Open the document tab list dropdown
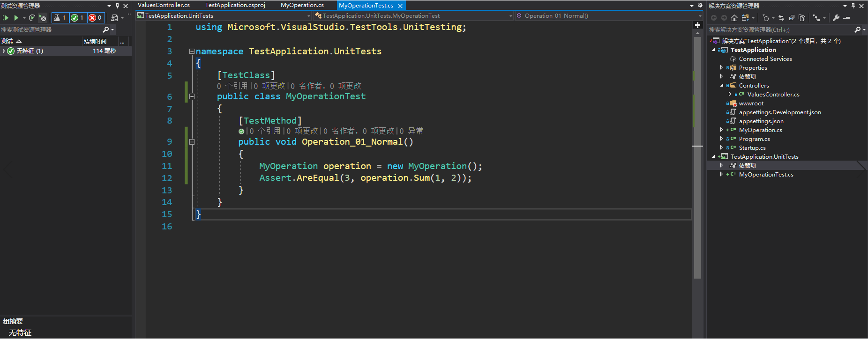Viewport: 868px width, 339px height. pyautogui.click(x=692, y=6)
